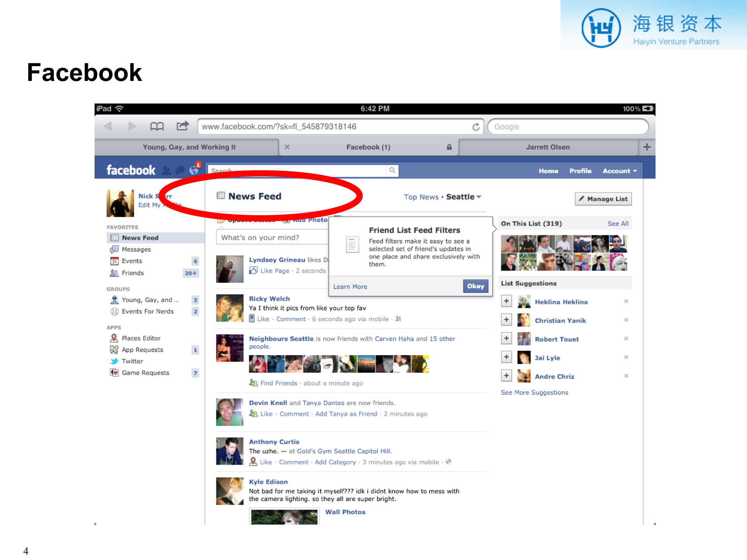Click See More Suggestions link
Viewport: 747px width, 560px height.
[x=534, y=392]
